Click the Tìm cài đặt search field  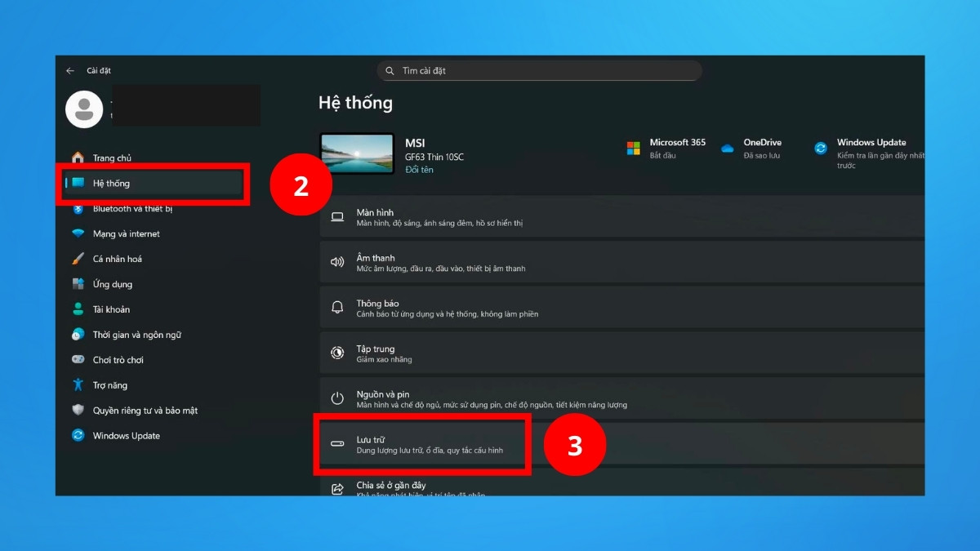coord(539,70)
